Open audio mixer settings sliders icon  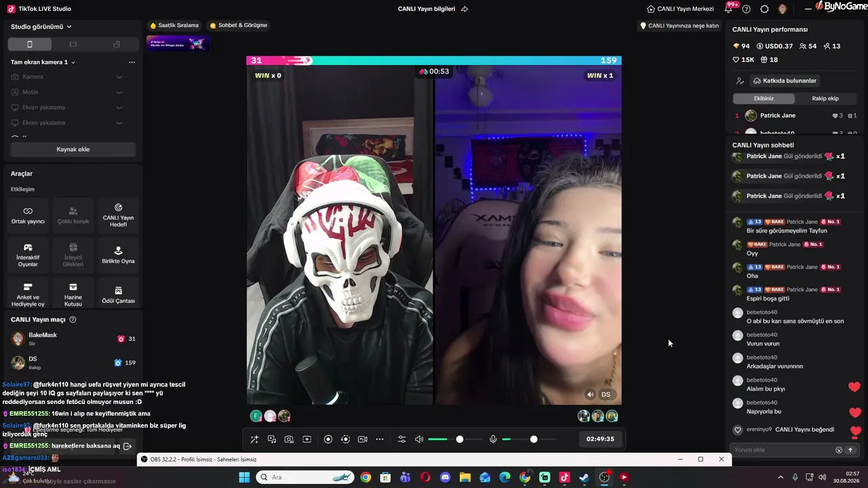[401, 439]
